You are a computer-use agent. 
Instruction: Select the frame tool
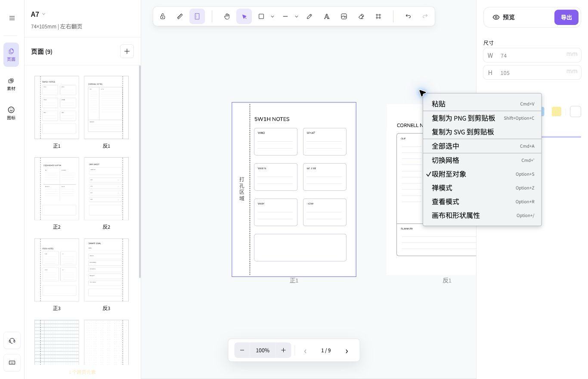[x=378, y=16]
